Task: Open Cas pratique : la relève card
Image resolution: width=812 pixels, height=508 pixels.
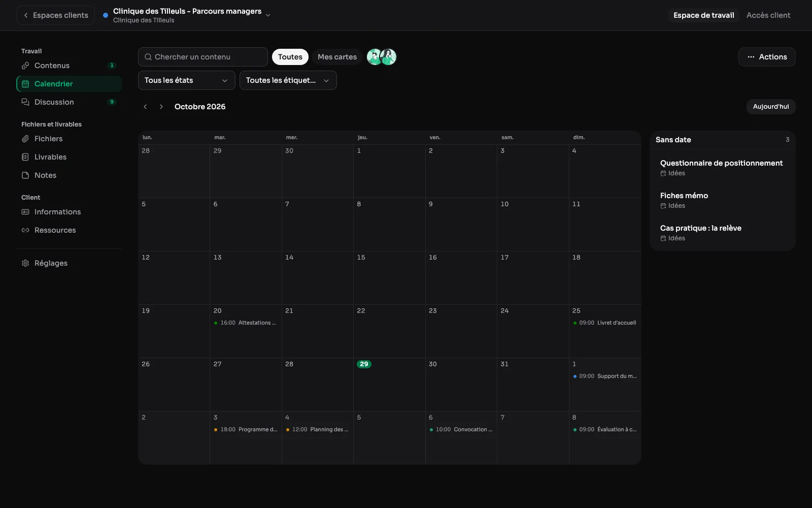Action: pyautogui.click(x=722, y=233)
